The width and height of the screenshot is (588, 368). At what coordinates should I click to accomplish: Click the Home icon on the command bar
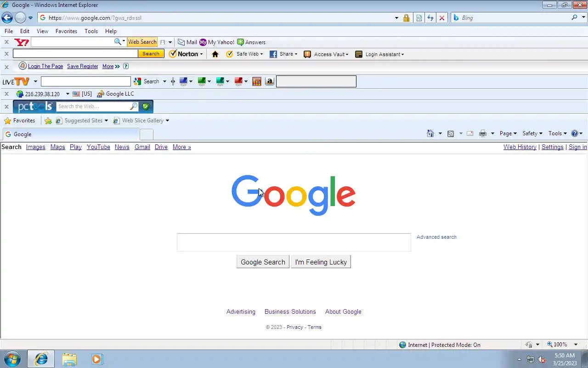[430, 133]
